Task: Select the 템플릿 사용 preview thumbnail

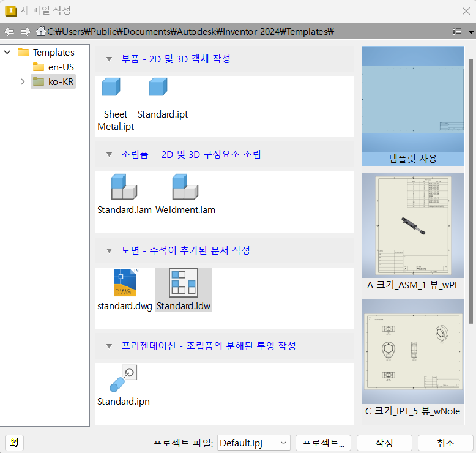Action: [413, 106]
